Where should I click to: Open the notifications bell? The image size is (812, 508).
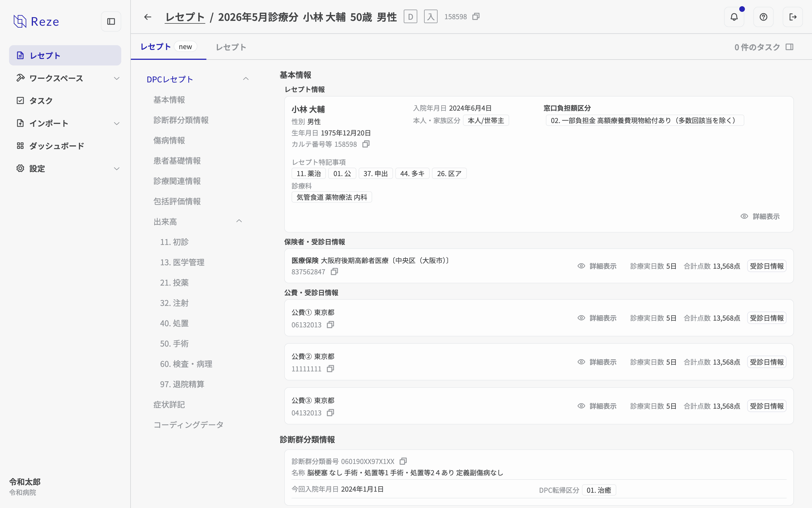click(x=734, y=17)
